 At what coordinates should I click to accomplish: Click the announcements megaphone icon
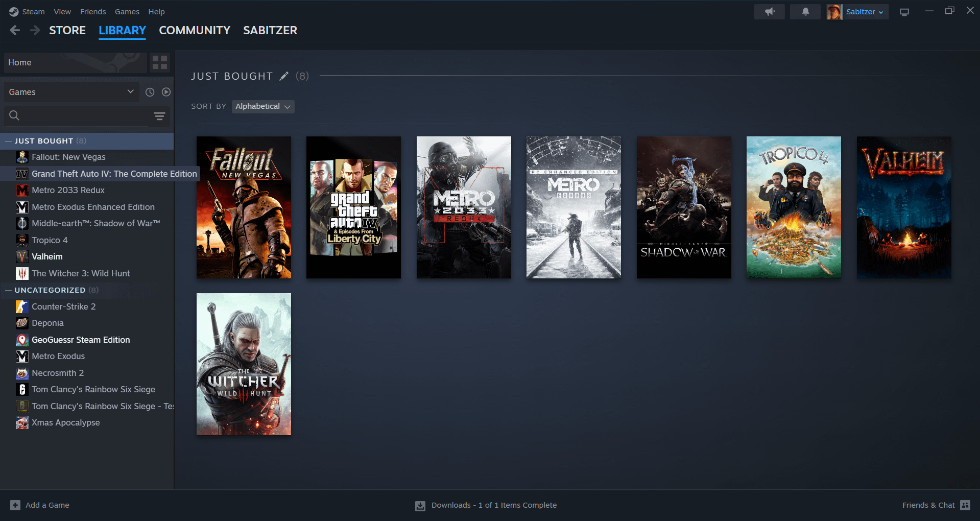tap(769, 12)
